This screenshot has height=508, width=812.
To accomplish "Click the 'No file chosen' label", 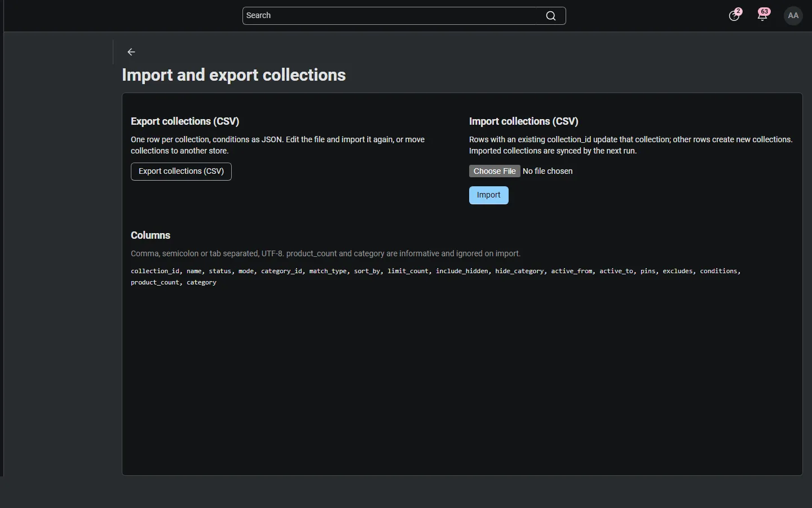I will (x=548, y=171).
